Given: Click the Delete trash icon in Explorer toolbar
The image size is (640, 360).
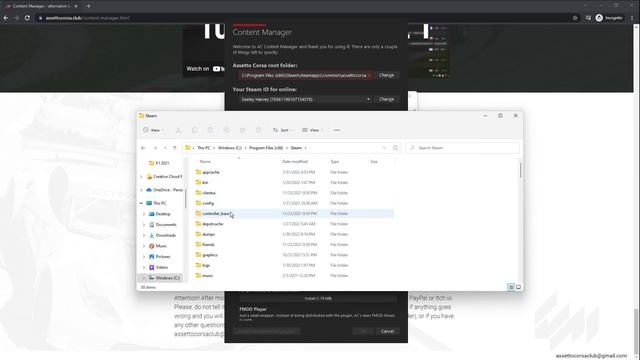Looking at the screenshot, I should (x=258, y=130).
